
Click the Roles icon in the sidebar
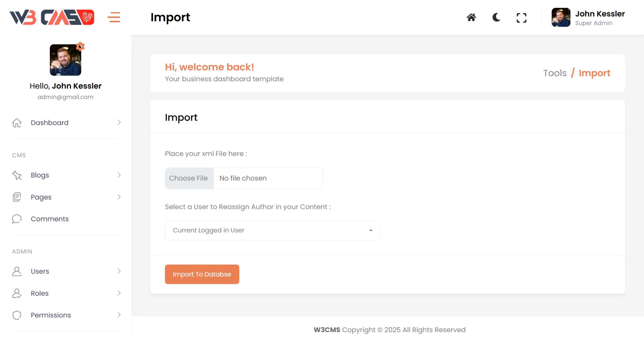pyautogui.click(x=17, y=293)
